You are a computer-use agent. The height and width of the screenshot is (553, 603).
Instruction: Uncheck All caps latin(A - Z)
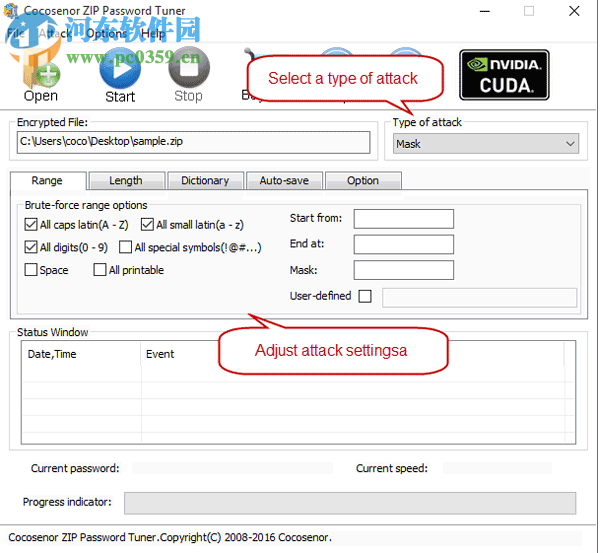(x=31, y=224)
